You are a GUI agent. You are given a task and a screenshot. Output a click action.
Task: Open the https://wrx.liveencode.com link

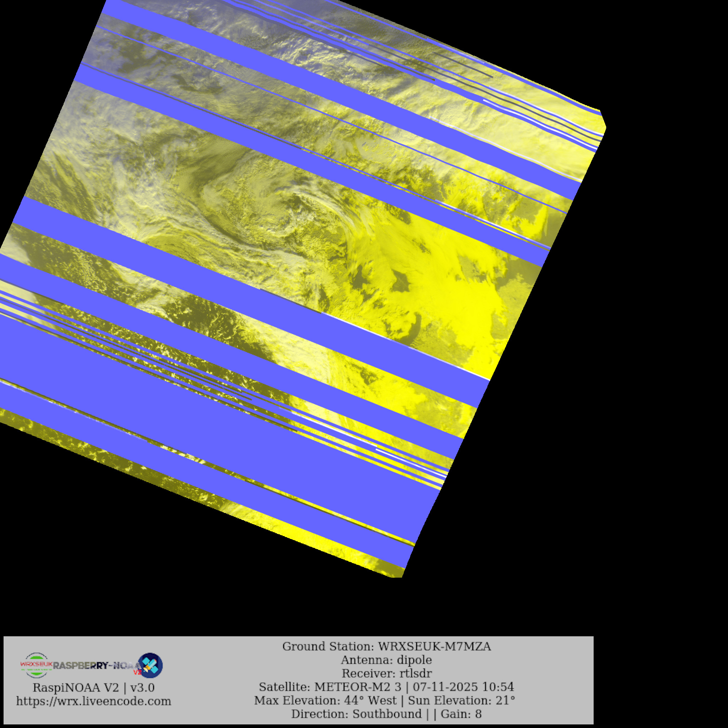coord(93,701)
